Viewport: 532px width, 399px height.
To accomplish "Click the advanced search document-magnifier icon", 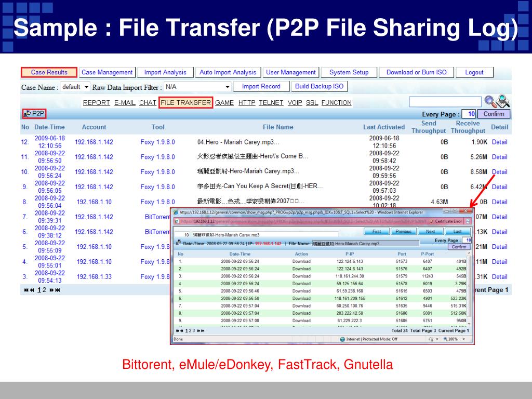I will 503,101.
